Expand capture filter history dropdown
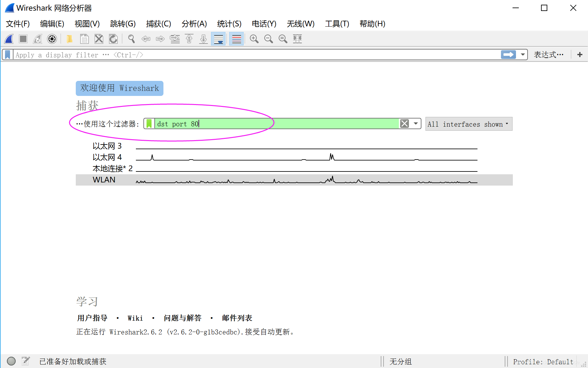The width and height of the screenshot is (588, 368). point(416,124)
